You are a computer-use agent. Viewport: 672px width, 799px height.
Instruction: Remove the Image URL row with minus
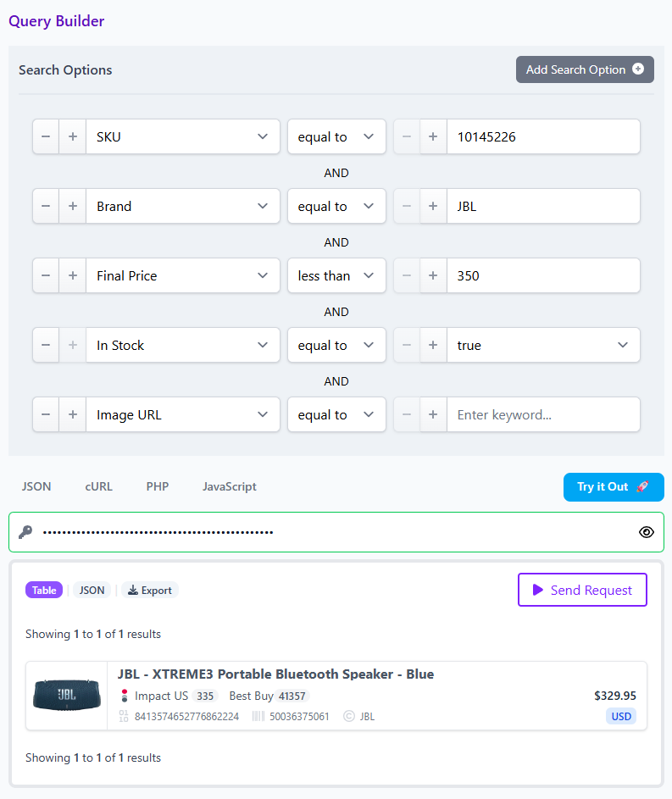coord(46,415)
